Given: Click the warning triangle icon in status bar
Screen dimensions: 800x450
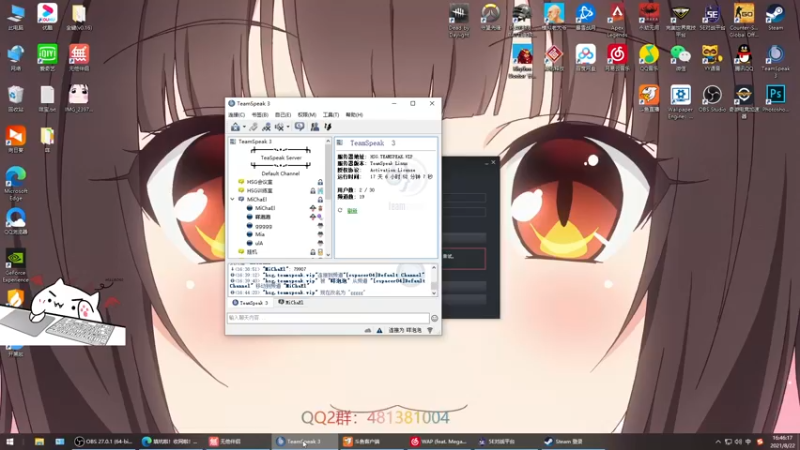Looking at the screenshot, I should coord(379,331).
